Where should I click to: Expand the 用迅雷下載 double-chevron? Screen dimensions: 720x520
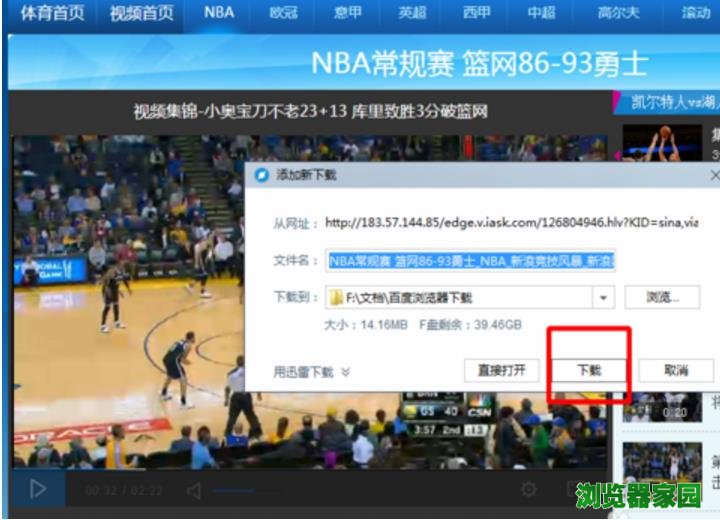coord(345,371)
